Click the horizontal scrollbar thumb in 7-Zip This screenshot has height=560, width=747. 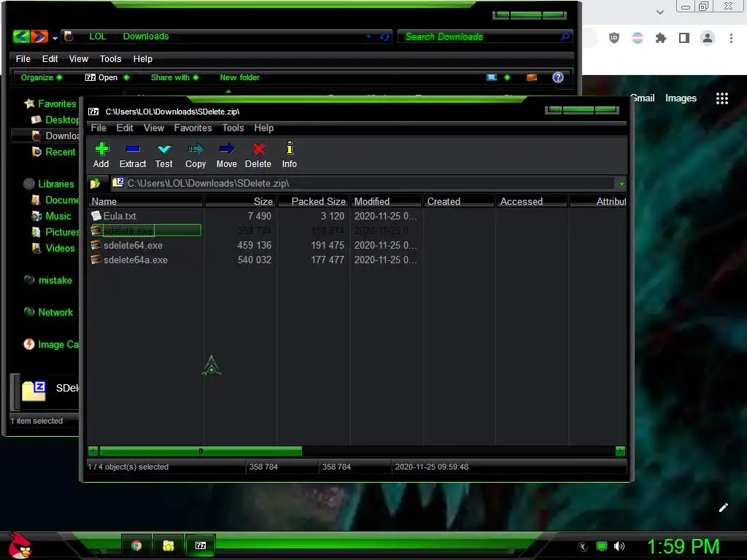(201, 451)
